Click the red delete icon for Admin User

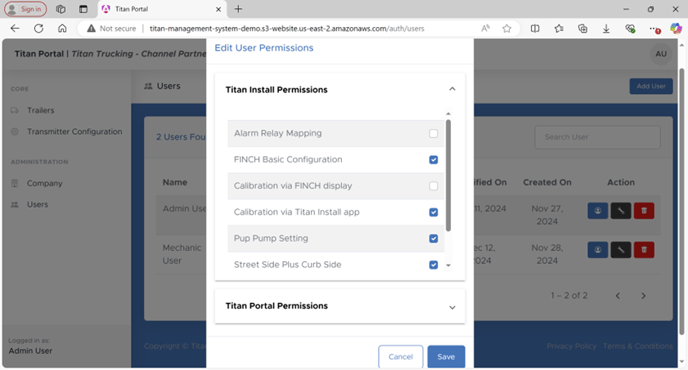644,211
